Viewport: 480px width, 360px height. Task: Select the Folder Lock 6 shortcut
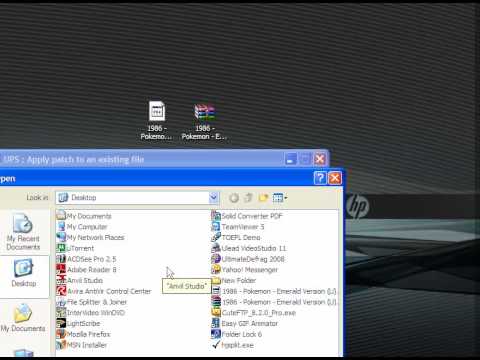237,334
